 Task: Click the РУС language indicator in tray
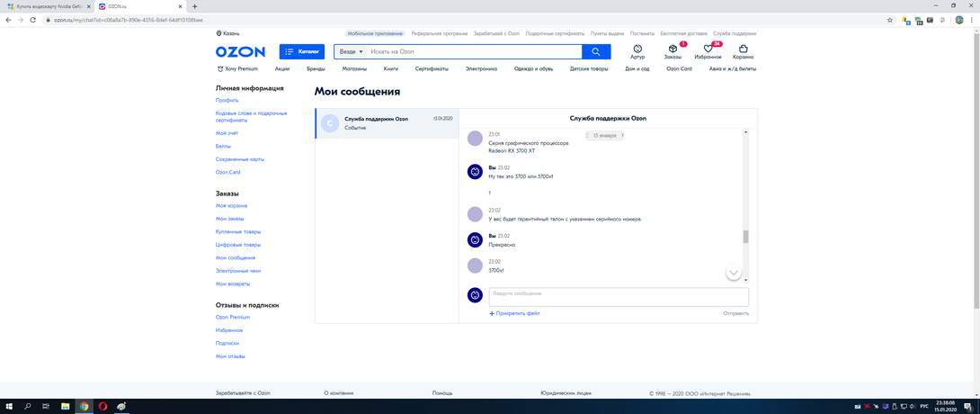click(925, 407)
